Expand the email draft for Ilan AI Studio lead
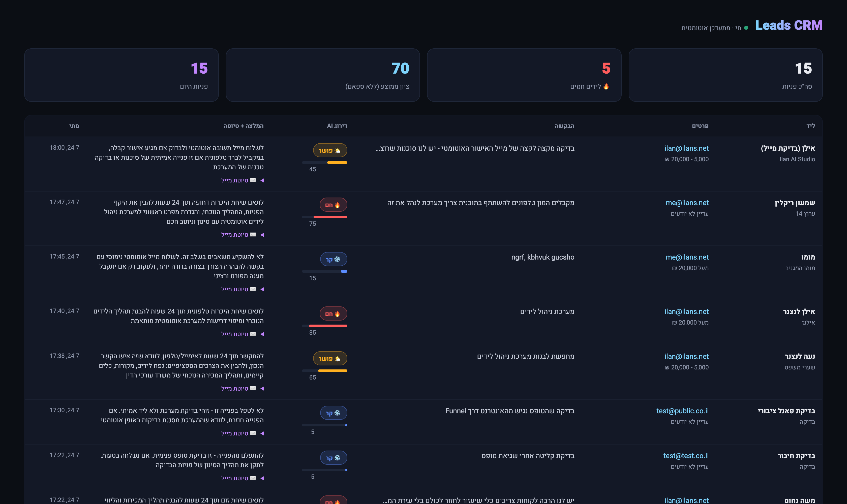The height and width of the screenshot is (504, 847). point(243,180)
